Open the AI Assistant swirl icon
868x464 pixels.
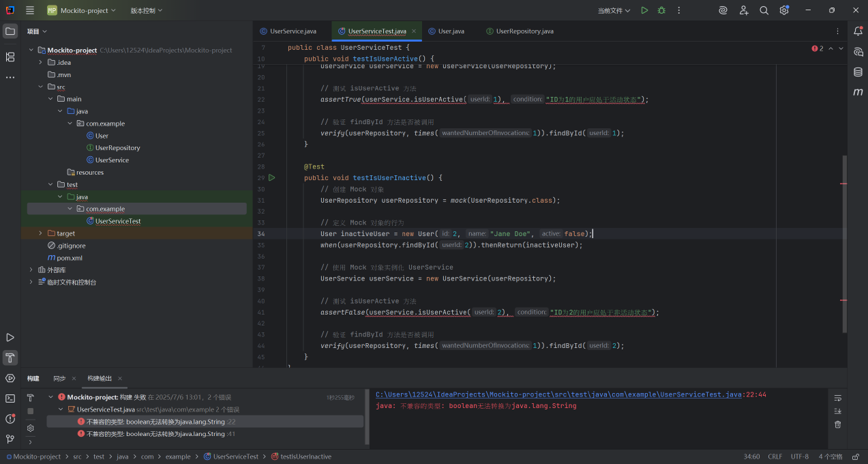point(723,10)
